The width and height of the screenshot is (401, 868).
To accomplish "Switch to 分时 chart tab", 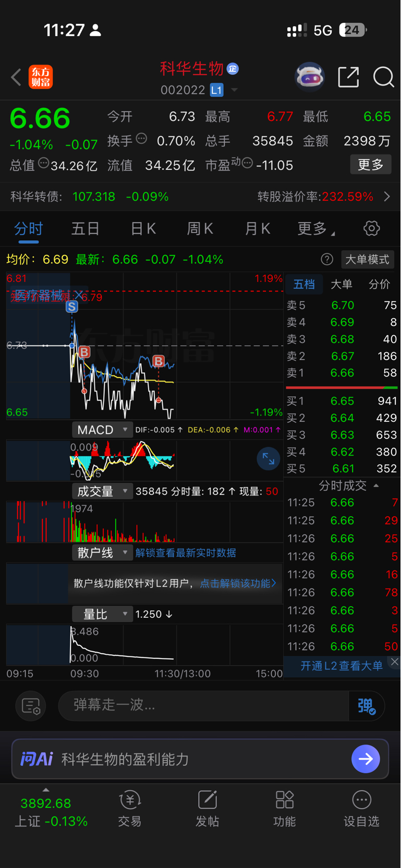I will [x=28, y=228].
